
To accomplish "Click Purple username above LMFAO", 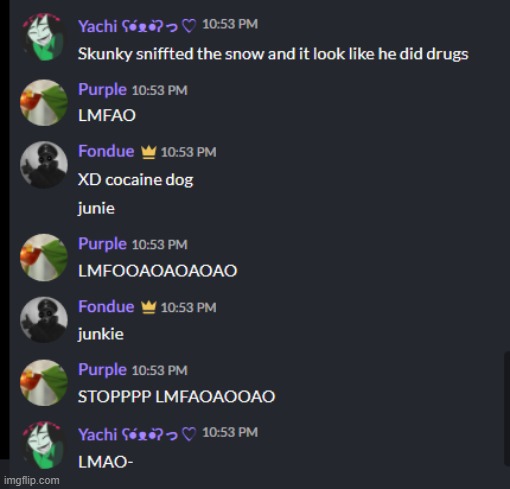I will pyautogui.click(x=102, y=90).
